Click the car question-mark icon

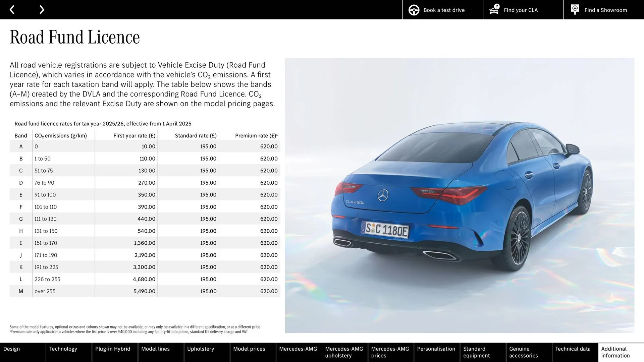(494, 10)
